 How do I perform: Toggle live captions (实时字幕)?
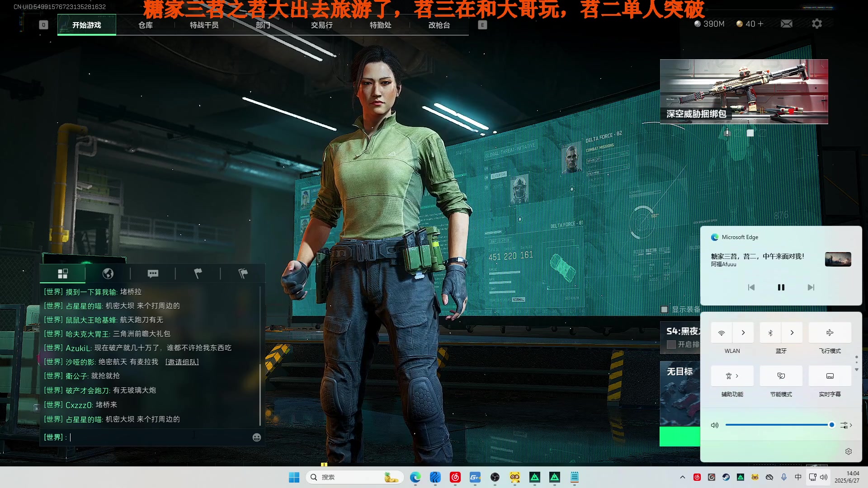(830, 376)
